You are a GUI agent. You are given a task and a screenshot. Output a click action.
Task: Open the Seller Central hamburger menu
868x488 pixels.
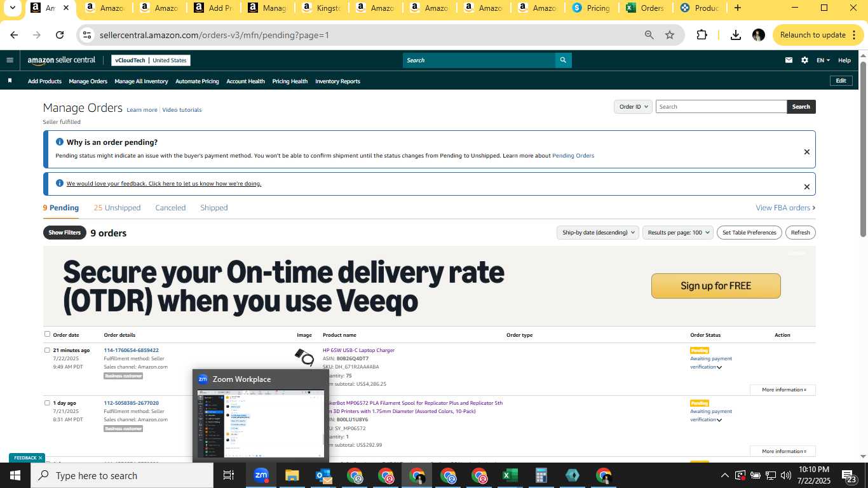[10, 60]
